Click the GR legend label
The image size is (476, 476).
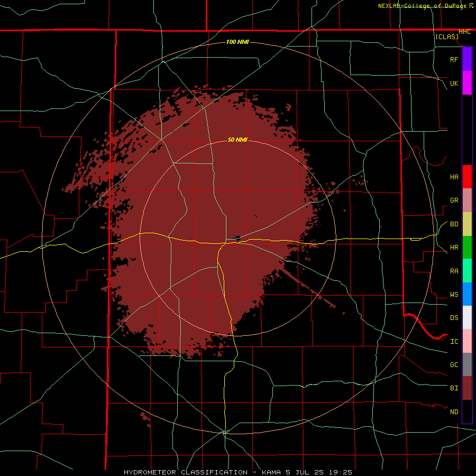(x=454, y=200)
